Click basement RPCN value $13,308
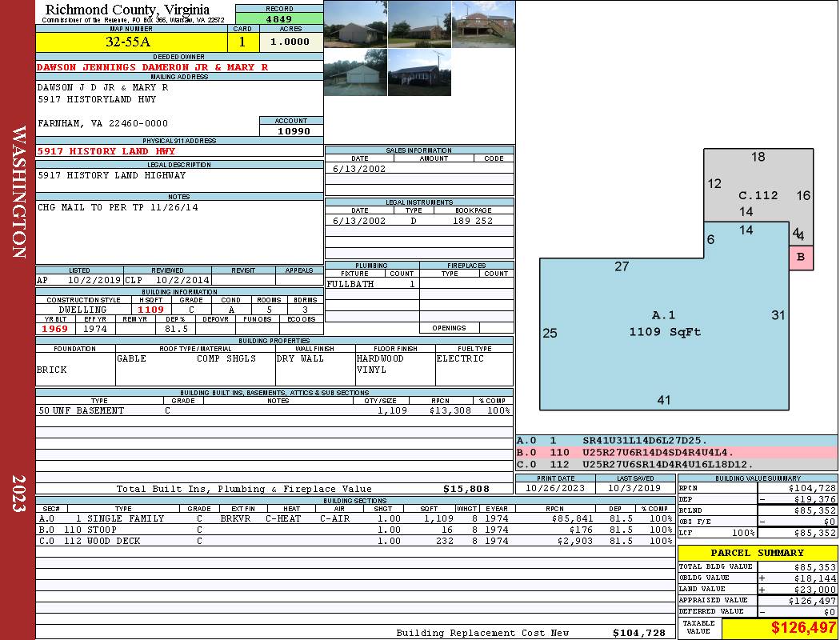 (450, 410)
